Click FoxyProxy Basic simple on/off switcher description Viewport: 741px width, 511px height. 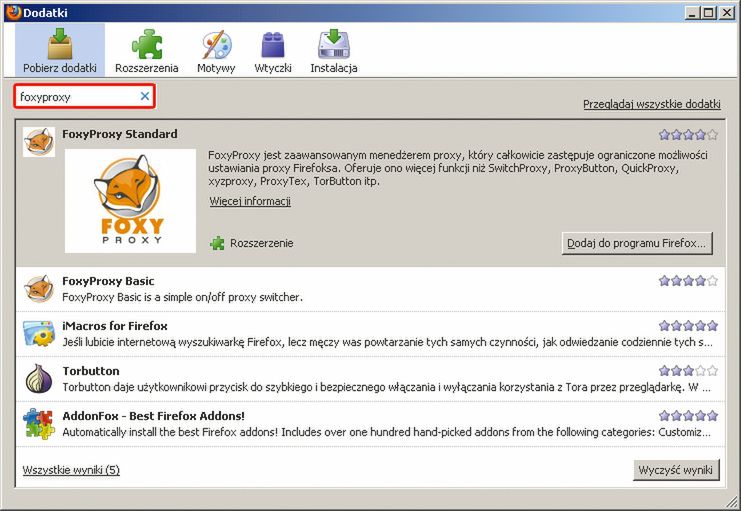(x=182, y=297)
